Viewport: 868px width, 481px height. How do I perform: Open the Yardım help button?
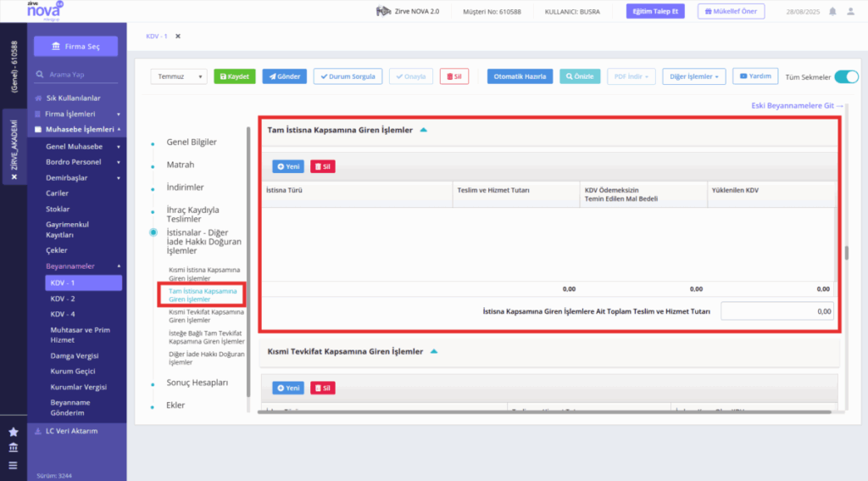pyautogui.click(x=755, y=76)
